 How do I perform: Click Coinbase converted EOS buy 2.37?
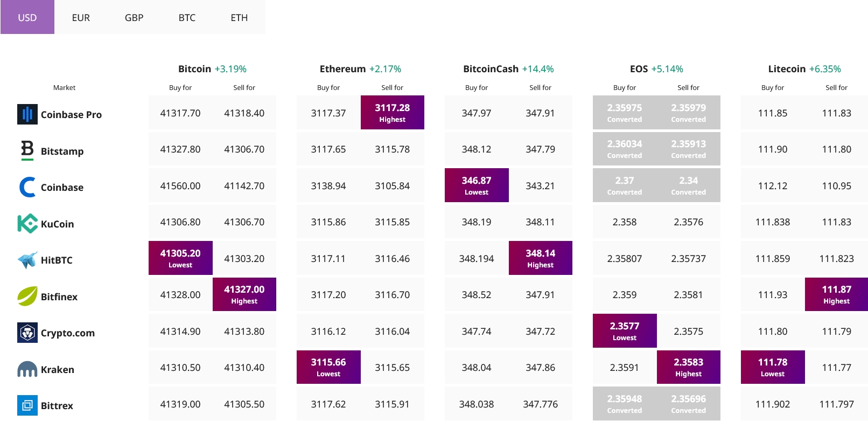coord(625,185)
